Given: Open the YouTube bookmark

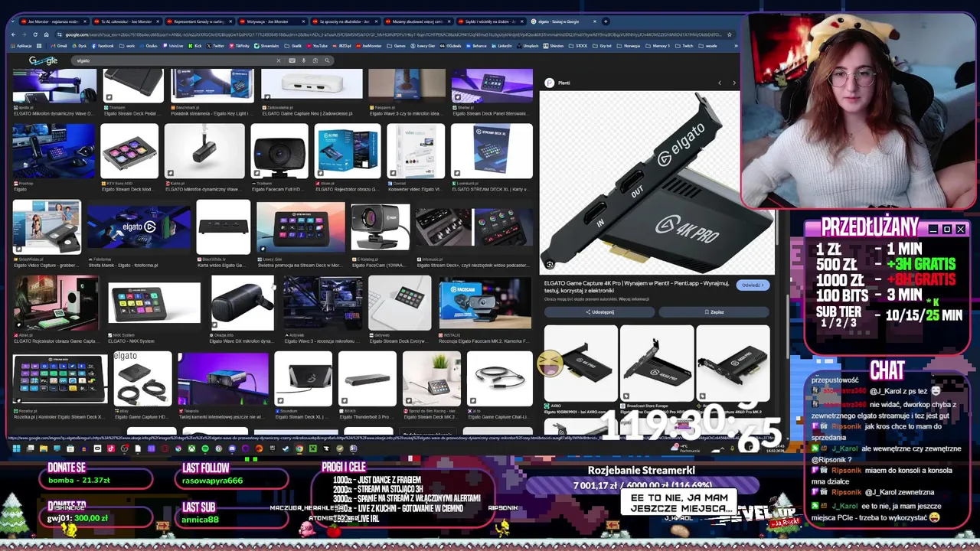Looking at the screenshot, I should (x=316, y=46).
